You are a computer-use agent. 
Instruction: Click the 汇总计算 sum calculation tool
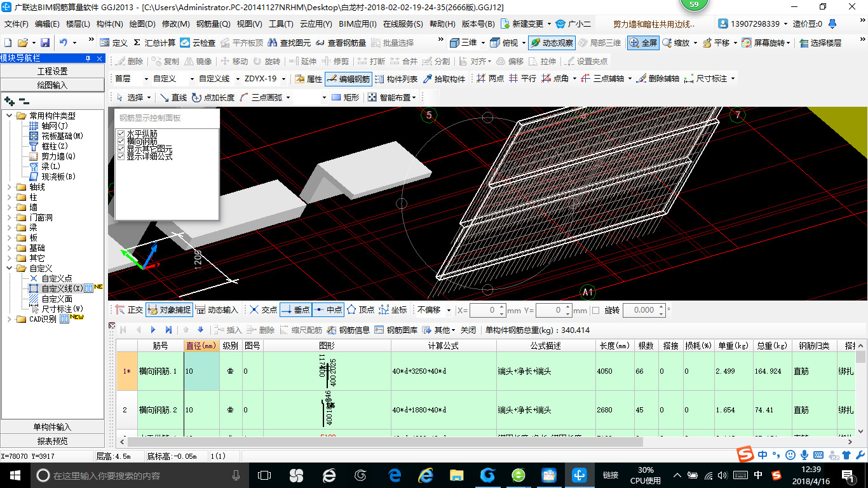pos(154,43)
